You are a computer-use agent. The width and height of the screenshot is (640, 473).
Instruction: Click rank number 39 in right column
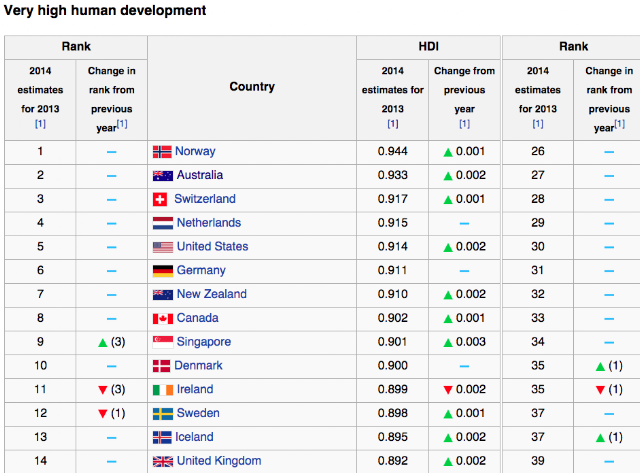tap(538, 461)
